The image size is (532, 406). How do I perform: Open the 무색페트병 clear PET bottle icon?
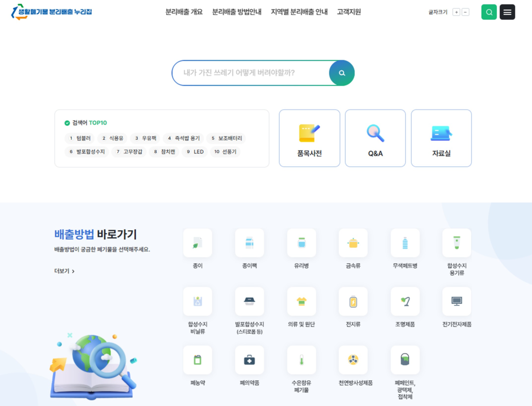[x=405, y=243]
